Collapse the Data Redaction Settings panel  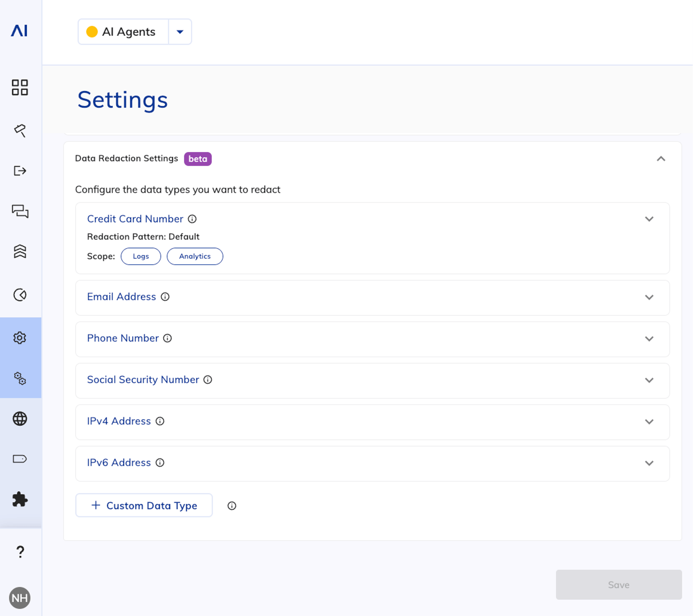[x=661, y=159]
